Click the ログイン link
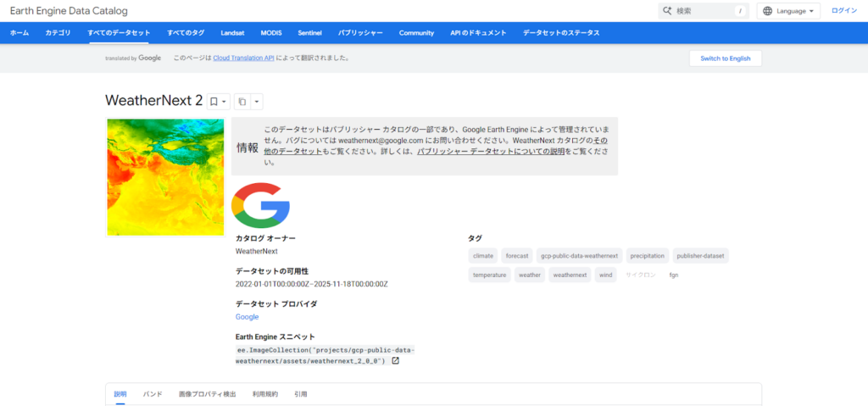868x406 pixels. (x=844, y=11)
